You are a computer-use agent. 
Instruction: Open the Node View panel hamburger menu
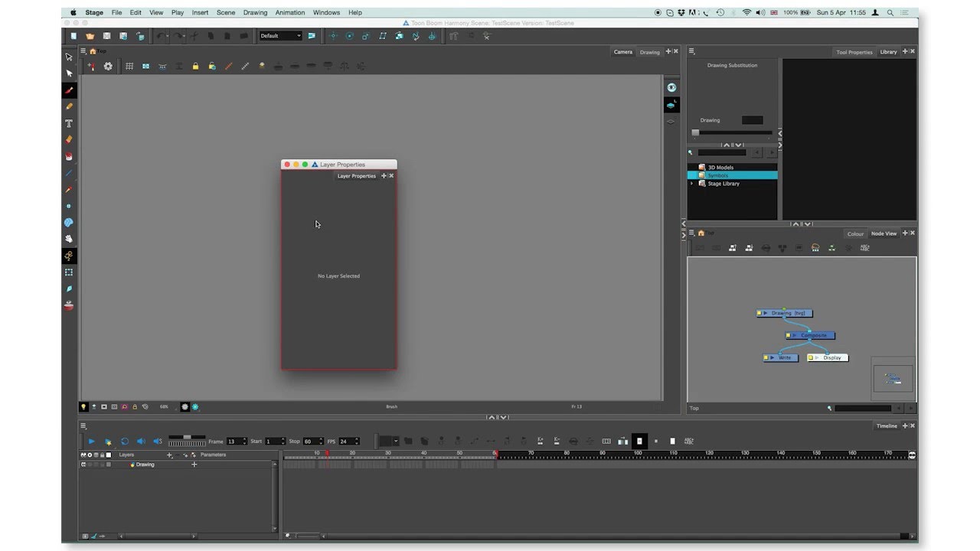click(691, 233)
